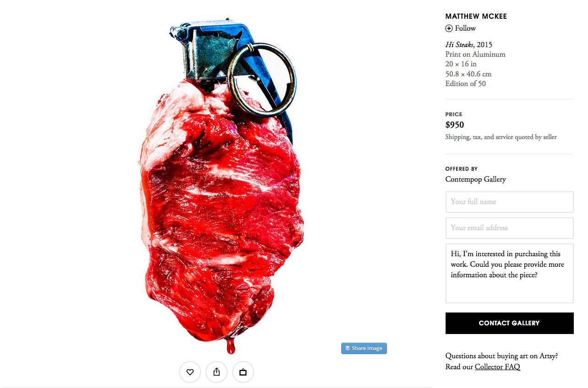Screen dimensions: 588x388
Task: Click the meat grenade artwork image
Action: point(221,185)
